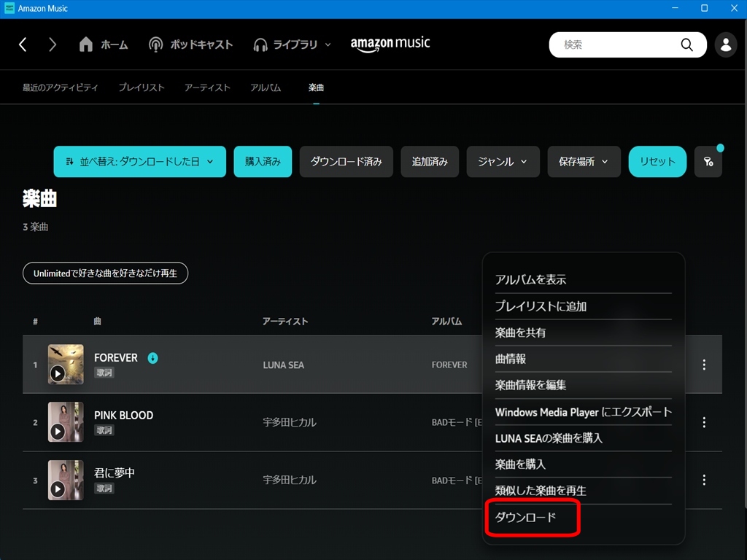This screenshot has height=560, width=747.
Task: Click the downloaded icon next to FOREVER
Action: tap(152, 357)
